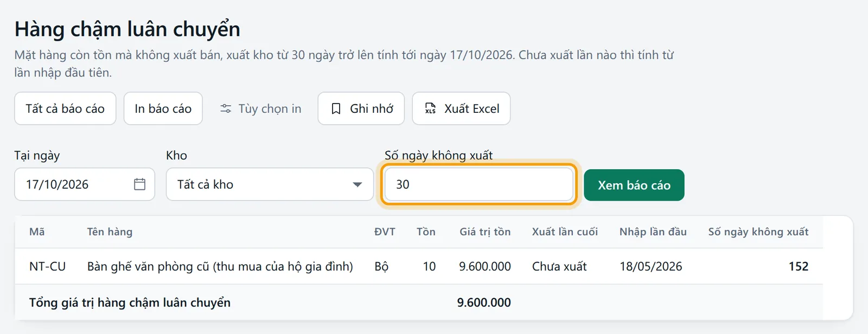
Task: Open the Tất cả báo cáo button
Action: (x=65, y=108)
